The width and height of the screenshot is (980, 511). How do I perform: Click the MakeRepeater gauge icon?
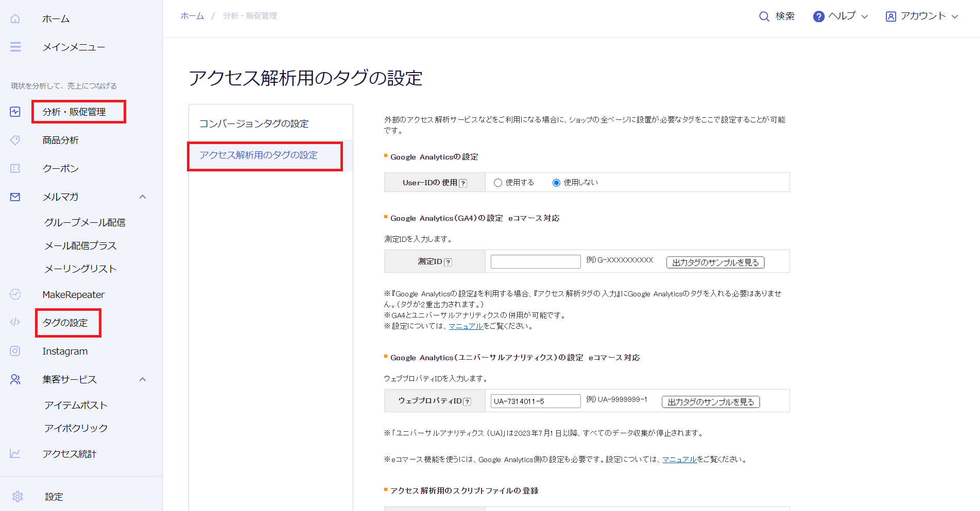(15, 294)
